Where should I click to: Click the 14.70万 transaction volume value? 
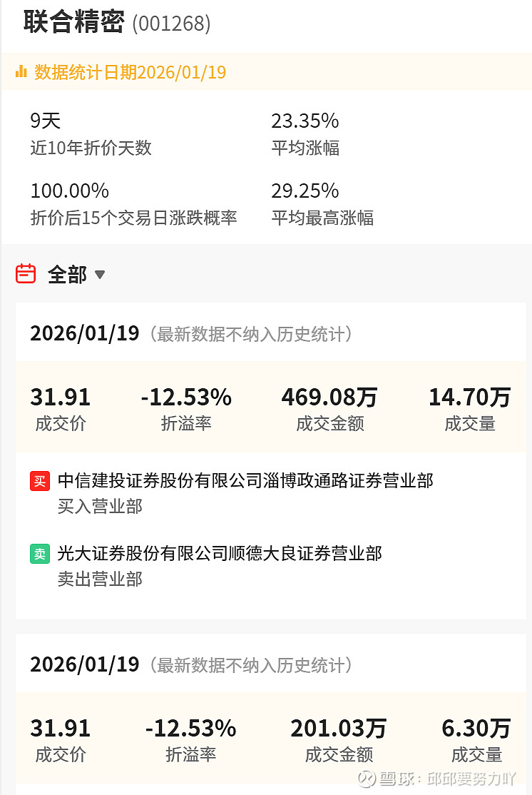(470, 397)
